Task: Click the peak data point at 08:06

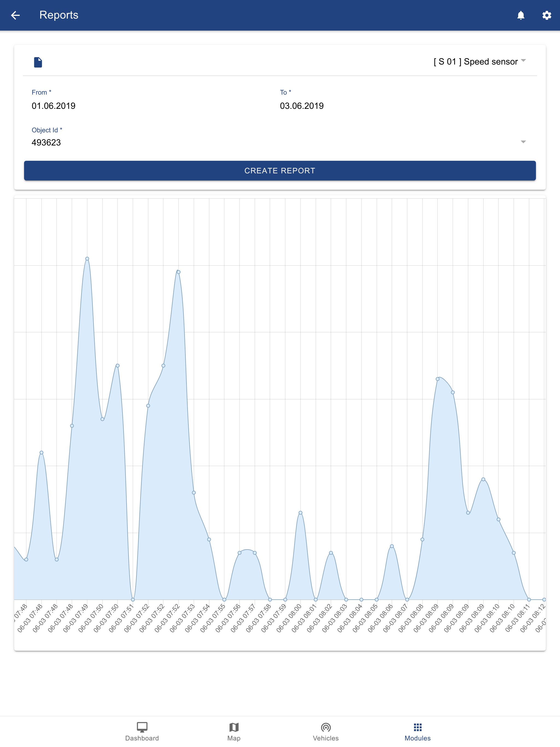Action: coord(392,546)
